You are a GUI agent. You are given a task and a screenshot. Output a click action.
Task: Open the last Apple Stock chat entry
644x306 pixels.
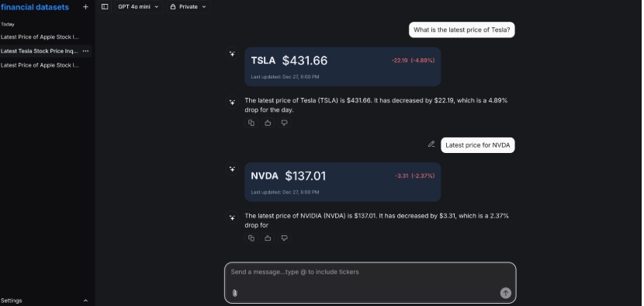tap(40, 65)
